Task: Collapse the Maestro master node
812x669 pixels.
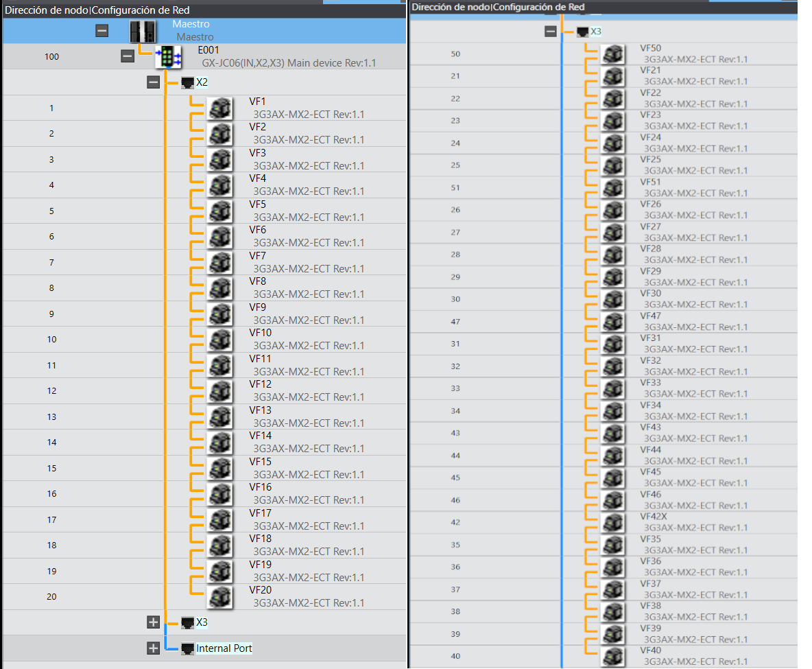Action: (101, 30)
